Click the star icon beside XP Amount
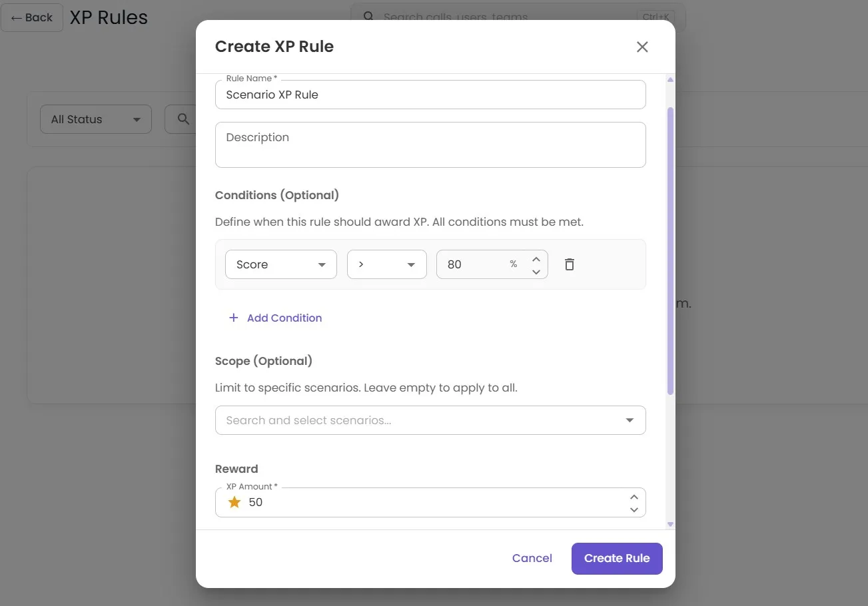This screenshot has height=606, width=868. click(234, 501)
